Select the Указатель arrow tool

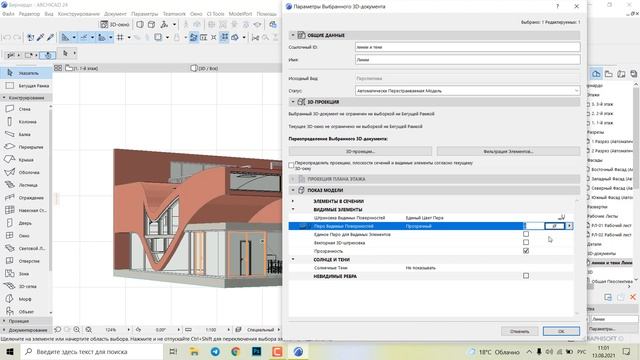click(x=26, y=73)
